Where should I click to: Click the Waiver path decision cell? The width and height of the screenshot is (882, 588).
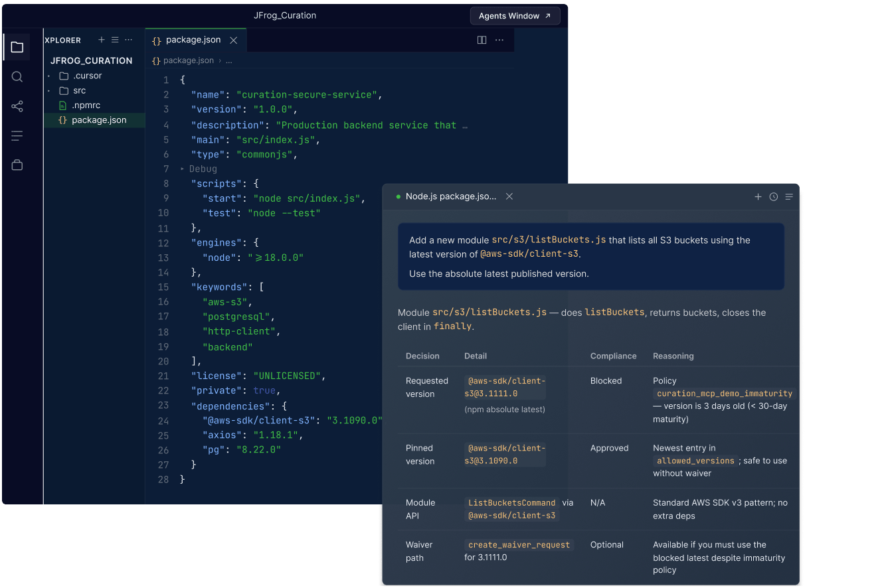[x=419, y=551]
